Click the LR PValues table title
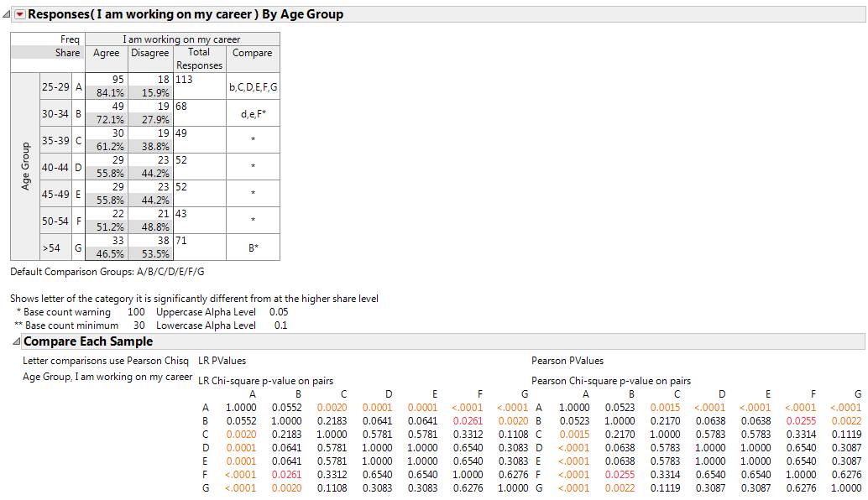868x500 pixels. 222,361
